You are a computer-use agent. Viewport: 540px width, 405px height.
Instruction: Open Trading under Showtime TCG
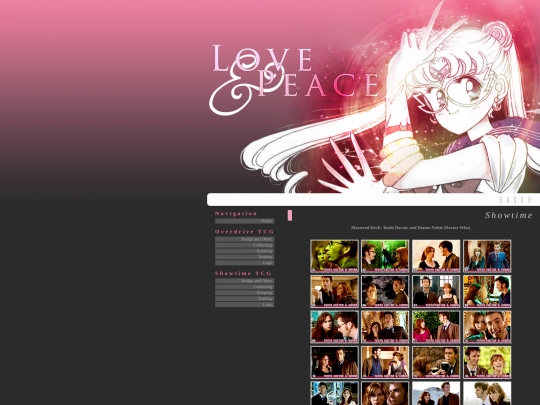tap(245, 299)
